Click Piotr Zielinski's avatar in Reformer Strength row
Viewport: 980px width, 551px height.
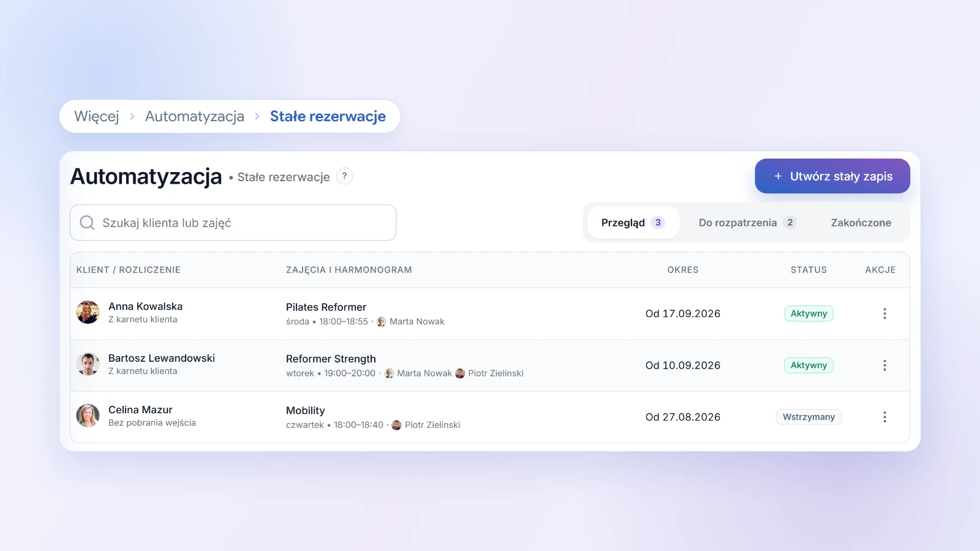click(460, 373)
